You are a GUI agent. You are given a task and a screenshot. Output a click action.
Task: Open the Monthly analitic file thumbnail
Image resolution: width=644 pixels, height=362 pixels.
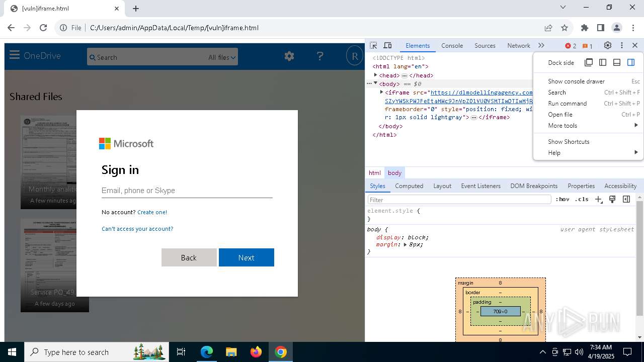48,162
